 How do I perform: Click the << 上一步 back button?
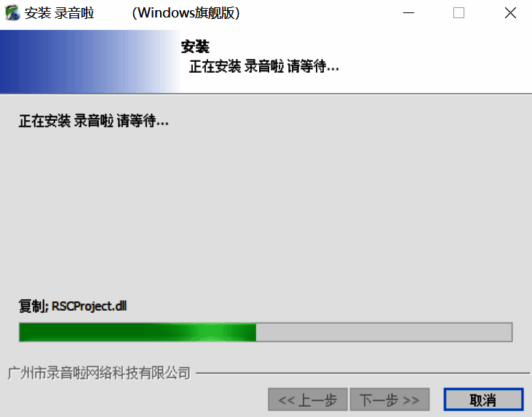(307, 400)
